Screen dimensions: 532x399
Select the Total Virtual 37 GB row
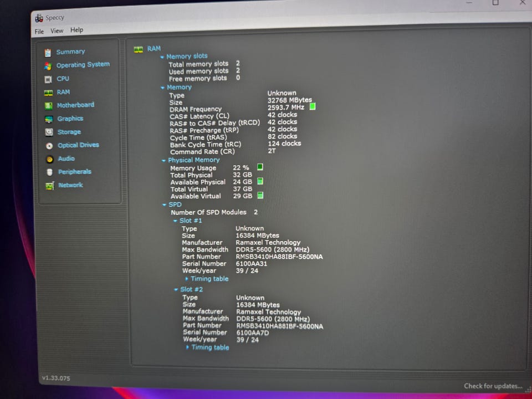(211, 189)
